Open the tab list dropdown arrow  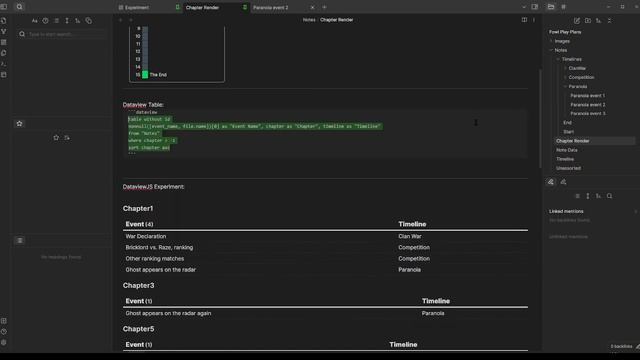point(524,7)
